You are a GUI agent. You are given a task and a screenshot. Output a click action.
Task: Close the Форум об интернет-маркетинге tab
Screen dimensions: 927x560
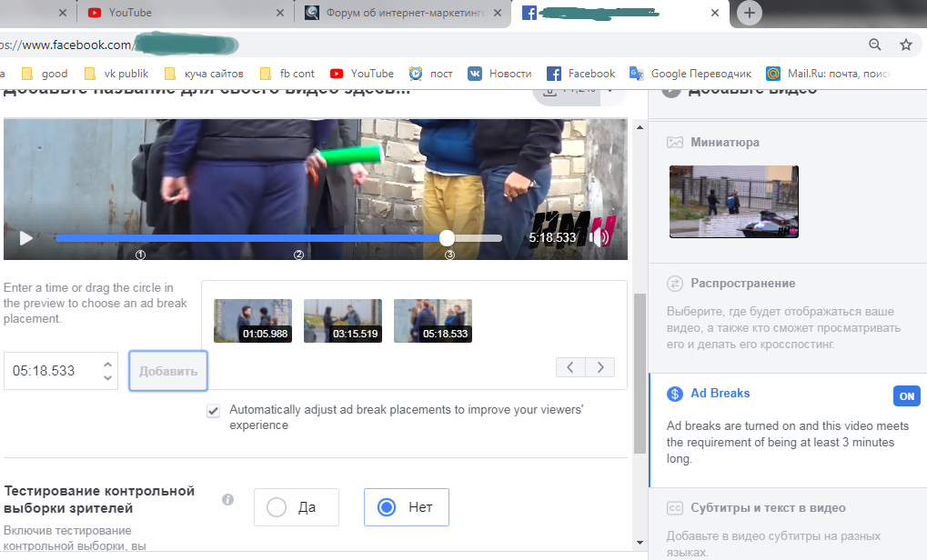pyautogui.click(x=498, y=13)
